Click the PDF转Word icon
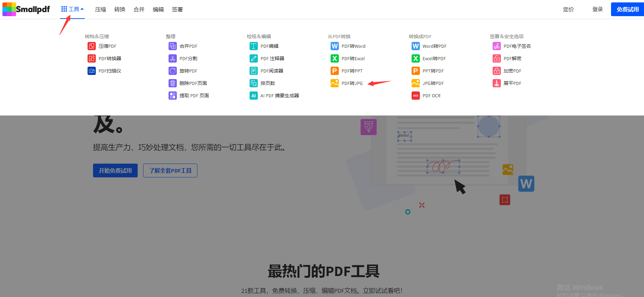Image resolution: width=644 pixels, height=297 pixels. pyautogui.click(x=335, y=46)
